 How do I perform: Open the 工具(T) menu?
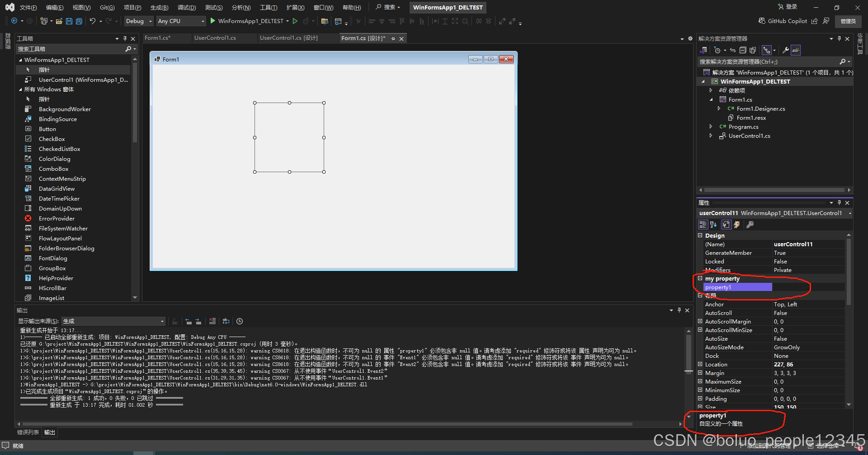269,7
